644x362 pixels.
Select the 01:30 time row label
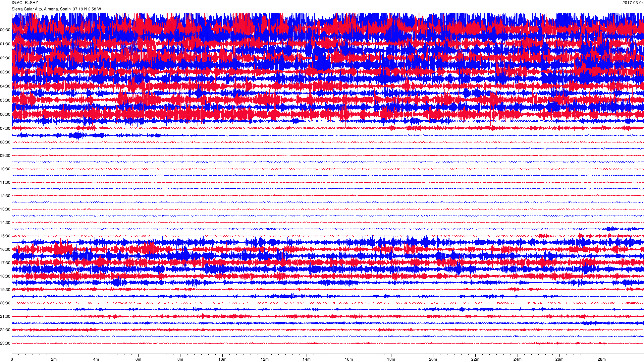pyautogui.click(x=5, y=44)
